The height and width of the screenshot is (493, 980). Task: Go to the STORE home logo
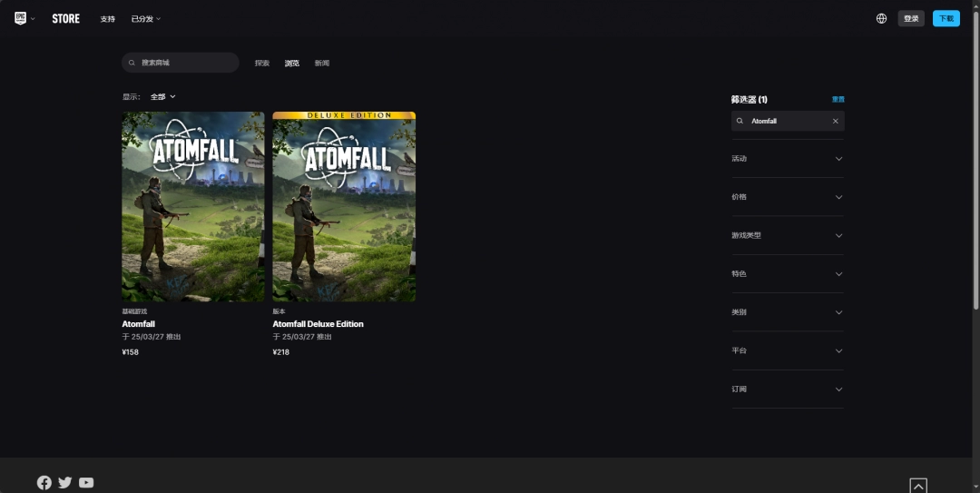coord(65,19)
